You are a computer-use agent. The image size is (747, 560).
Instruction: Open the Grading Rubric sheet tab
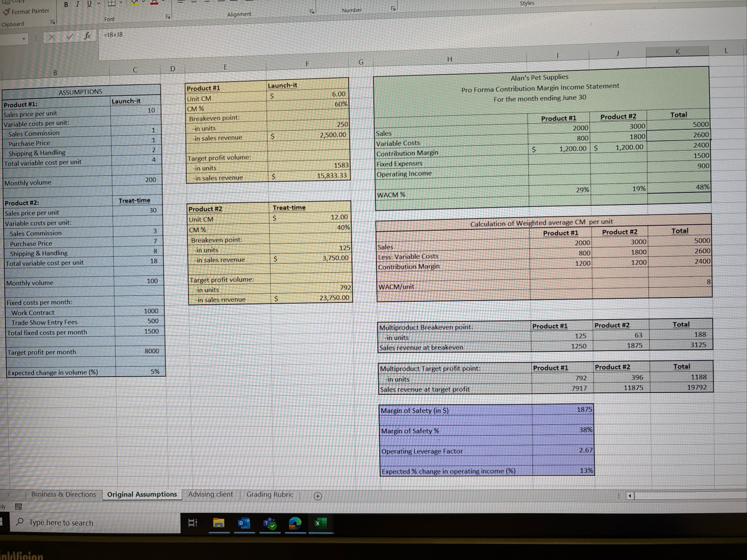[270, 494]
